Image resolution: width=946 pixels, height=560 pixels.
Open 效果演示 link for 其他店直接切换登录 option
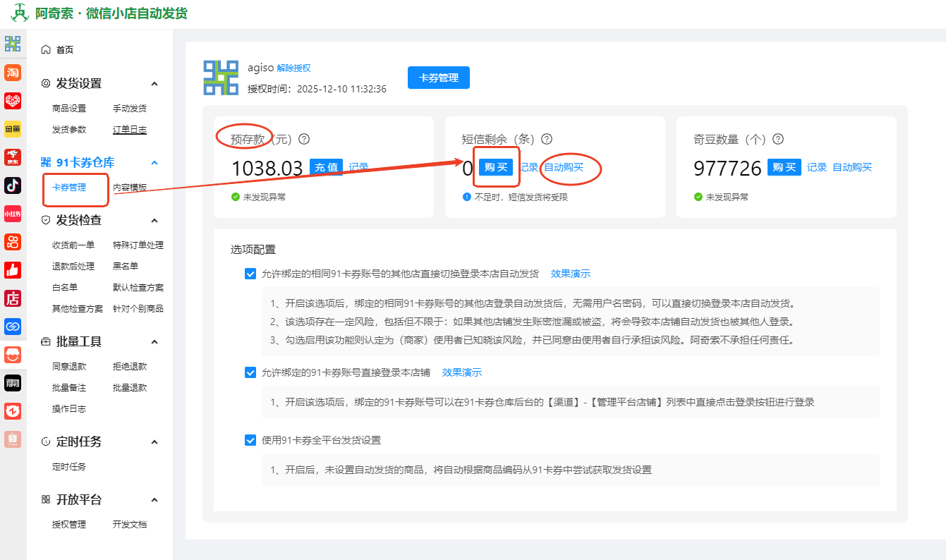[x=571, y=274]
